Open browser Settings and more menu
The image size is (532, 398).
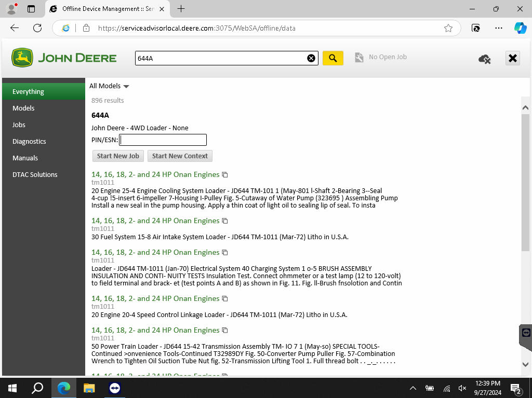(499, 28)
